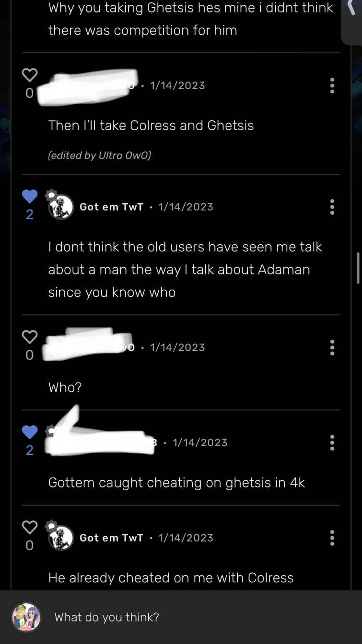Tap your profile avatar beside the comment box
This screenshot has height=644, width=362.
click(x=26, y=617)
